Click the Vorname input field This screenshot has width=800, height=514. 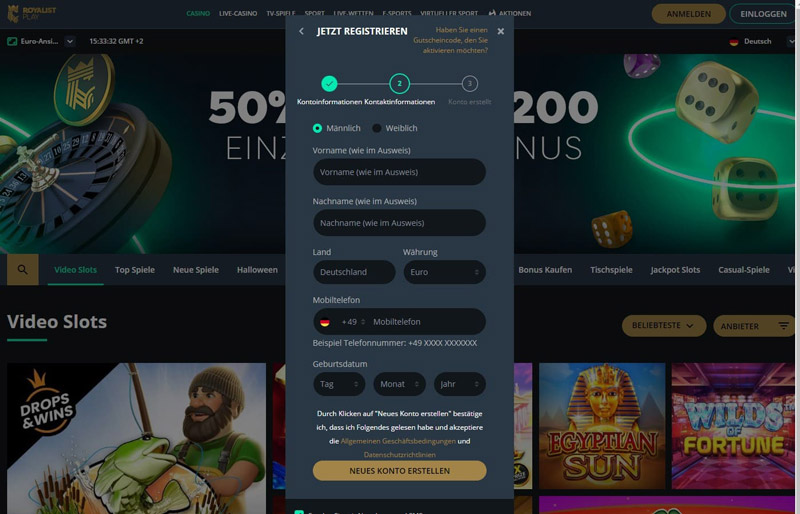(x=399, y=172)
